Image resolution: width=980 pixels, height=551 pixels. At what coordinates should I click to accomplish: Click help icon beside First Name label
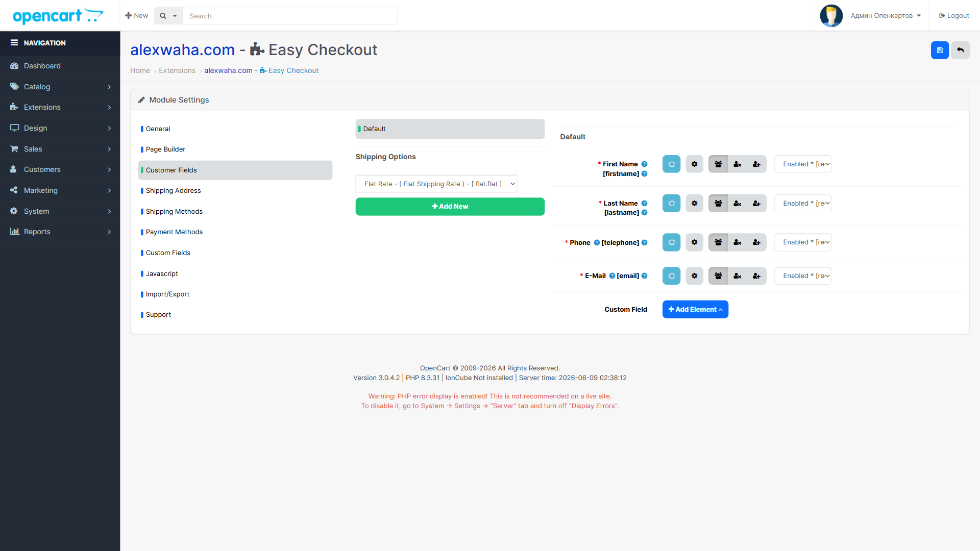click(x=644, y=164)
